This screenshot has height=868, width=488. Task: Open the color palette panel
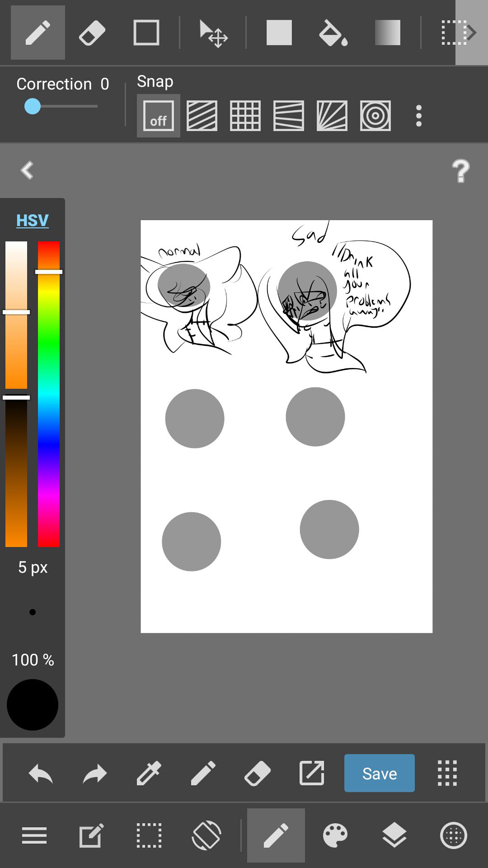click(335, 835)
